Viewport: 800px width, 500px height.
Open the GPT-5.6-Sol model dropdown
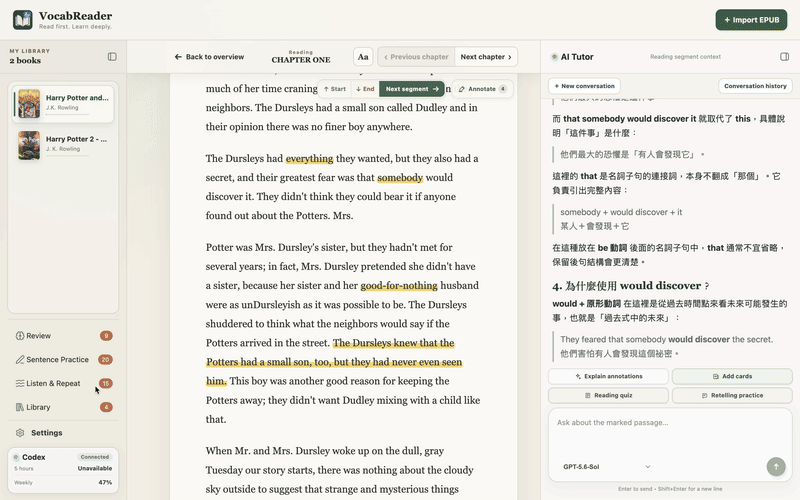click(606, 467)
